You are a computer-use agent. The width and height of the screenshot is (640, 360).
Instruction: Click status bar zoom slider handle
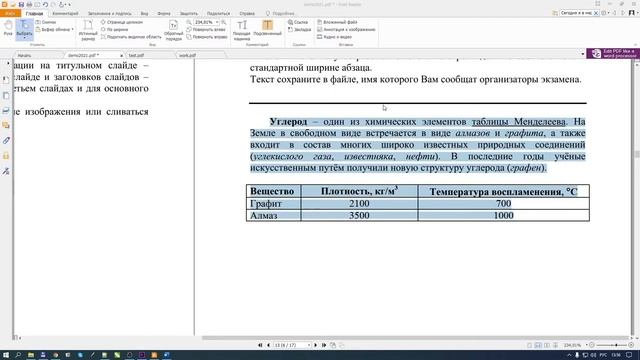point(616,345)
